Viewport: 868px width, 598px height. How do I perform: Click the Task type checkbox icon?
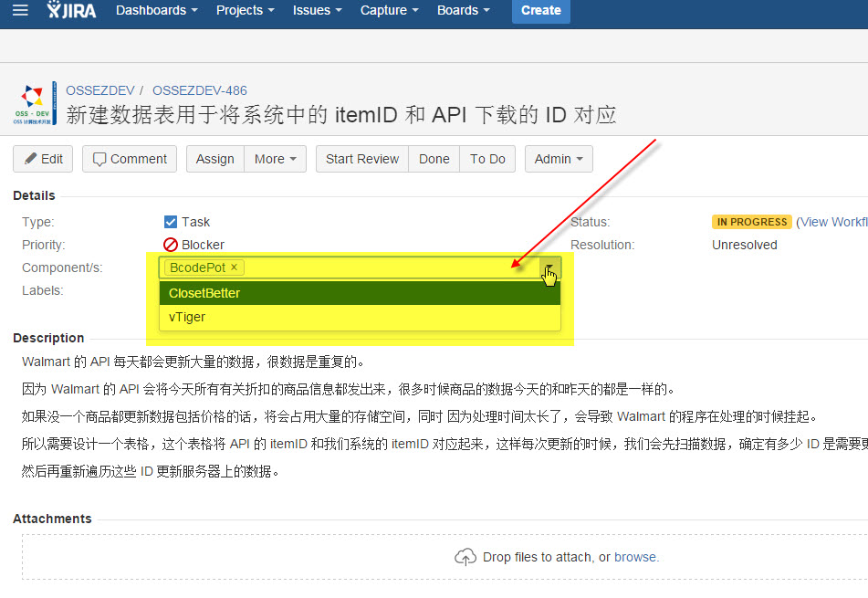[171, 222]
